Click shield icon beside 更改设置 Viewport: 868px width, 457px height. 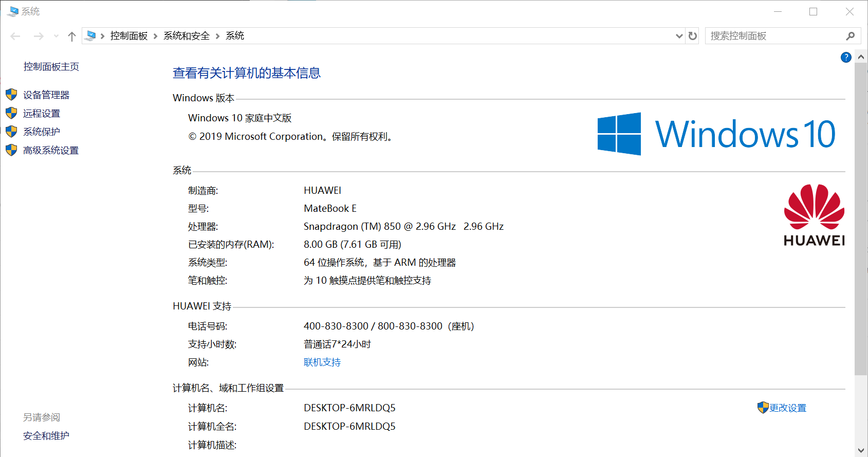[x=763, y=408]
